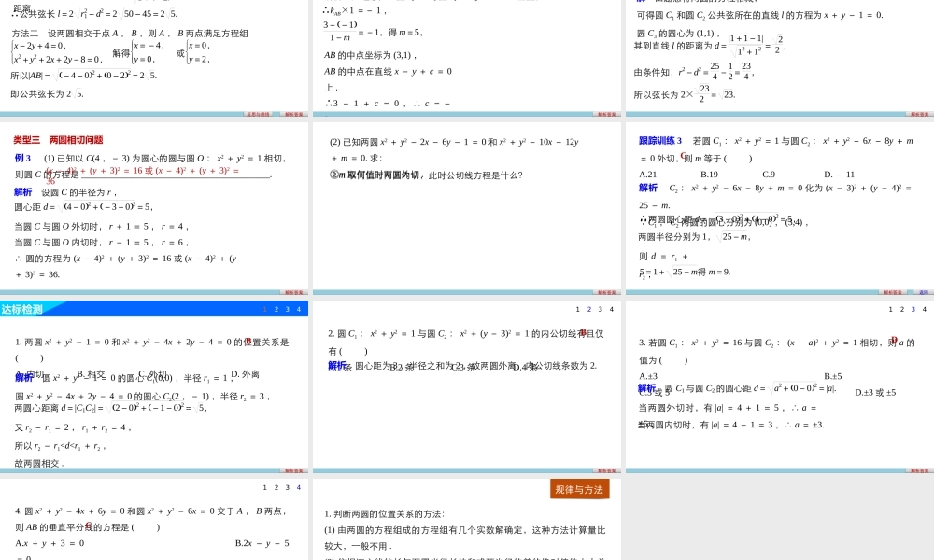This screenshot has height=560, width=934.
Task: Open the 规律与方法 orange button
Action: tap(579, 489)
